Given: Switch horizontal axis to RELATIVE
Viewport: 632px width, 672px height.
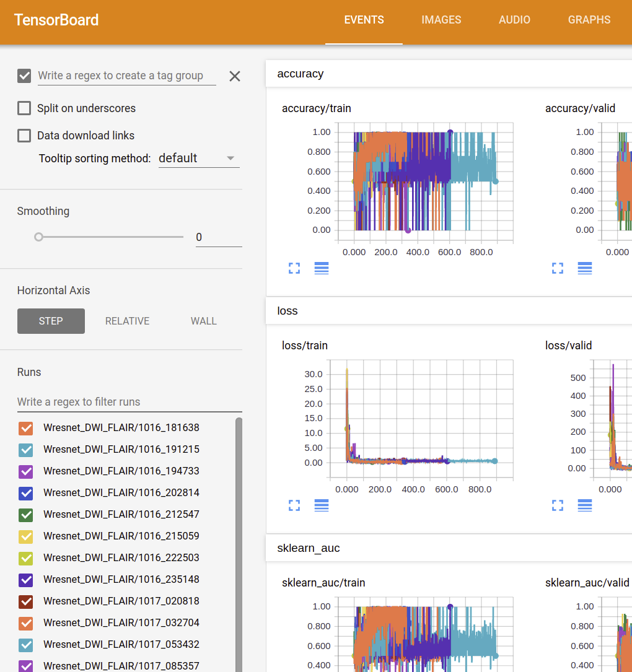Looking at the screenshot, I should pyautogui.click(x=127, y=321).
